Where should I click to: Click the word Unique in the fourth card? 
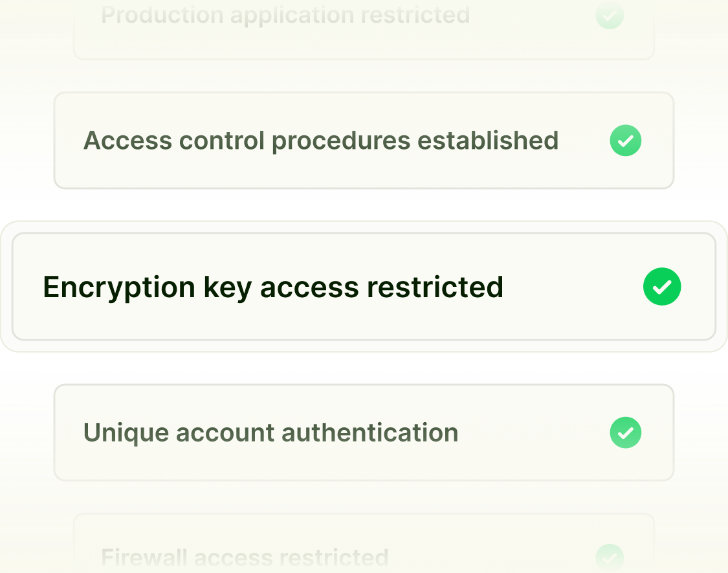tap(126, 434)
